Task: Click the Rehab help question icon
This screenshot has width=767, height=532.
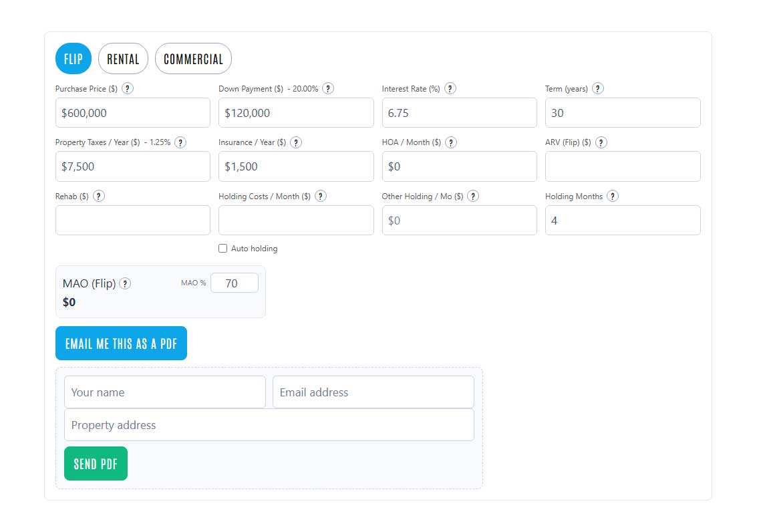Action: point(99,196)
